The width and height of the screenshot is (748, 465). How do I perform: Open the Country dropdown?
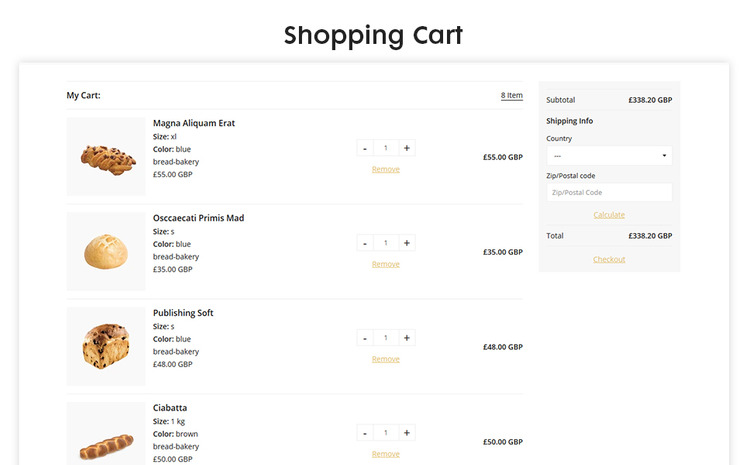pyautogui.click(x=609, y=156)
